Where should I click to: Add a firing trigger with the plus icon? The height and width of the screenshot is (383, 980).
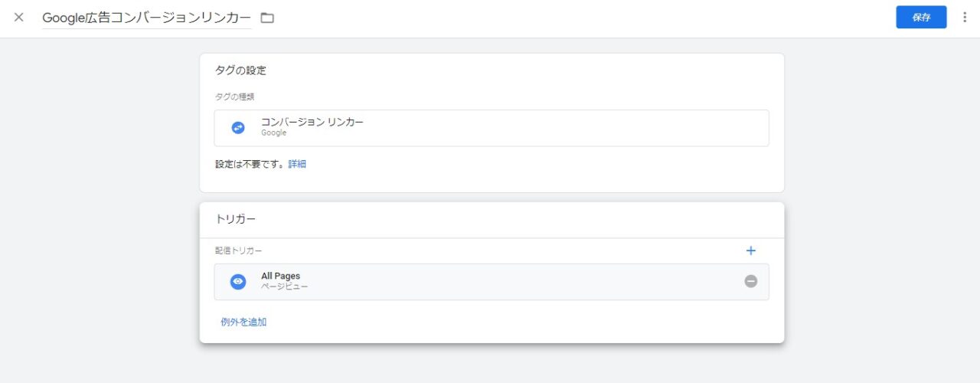pyautogui.click(x=750, y=250)
